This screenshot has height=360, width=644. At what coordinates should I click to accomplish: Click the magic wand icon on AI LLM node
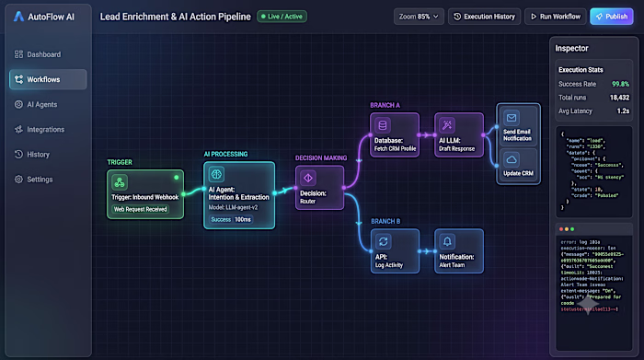447,125
